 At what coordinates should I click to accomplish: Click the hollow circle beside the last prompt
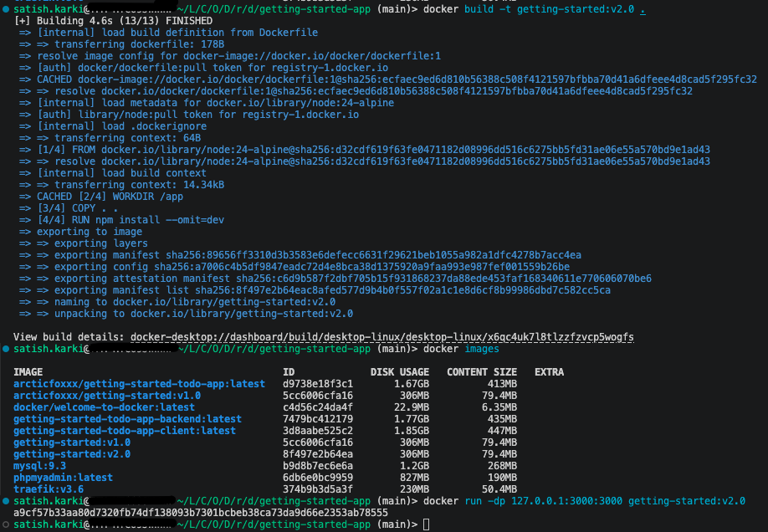(6, 524)
